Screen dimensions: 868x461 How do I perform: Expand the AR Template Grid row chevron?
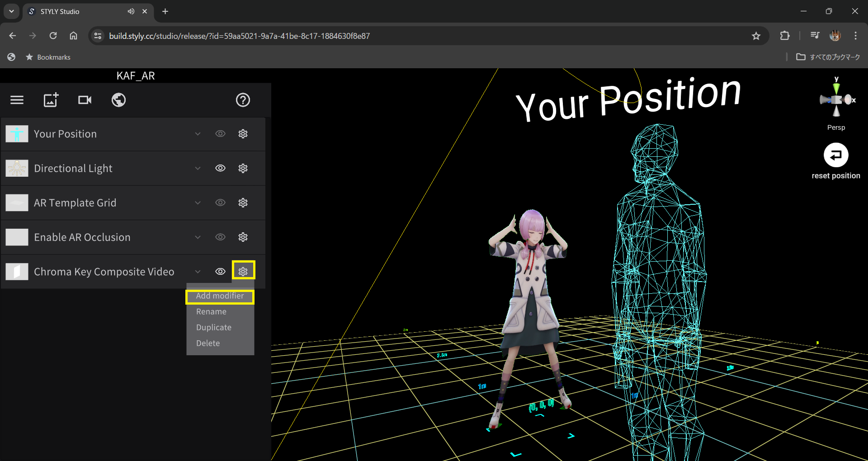pos(198,202)
